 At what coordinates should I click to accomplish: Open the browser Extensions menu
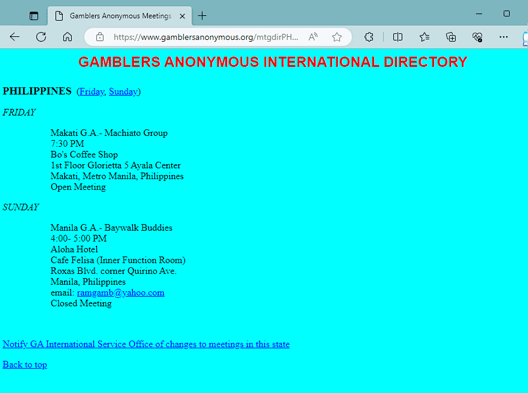pos(369,37)
